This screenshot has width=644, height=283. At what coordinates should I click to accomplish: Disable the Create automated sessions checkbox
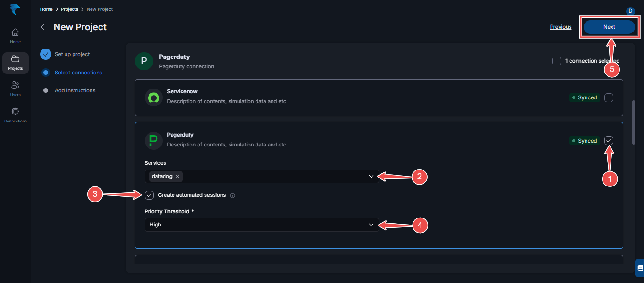[149, 195]
